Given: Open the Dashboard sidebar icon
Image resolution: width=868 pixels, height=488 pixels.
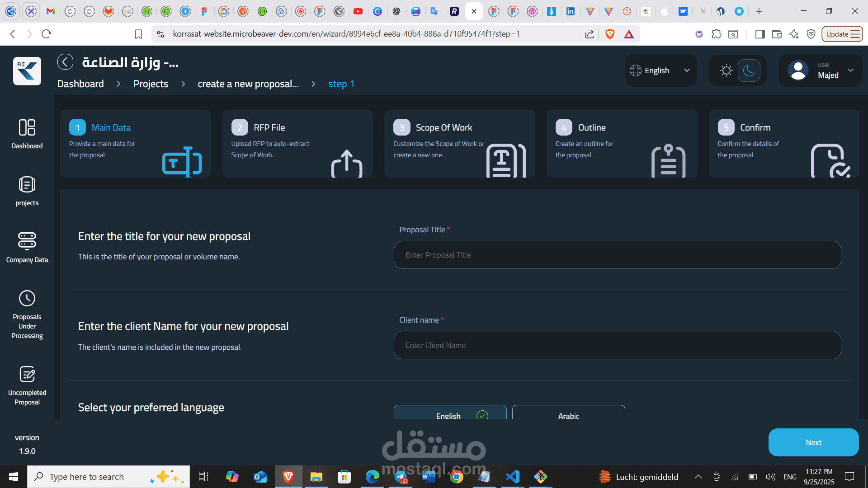Looking at the screenshot, I should coord(27,128).
